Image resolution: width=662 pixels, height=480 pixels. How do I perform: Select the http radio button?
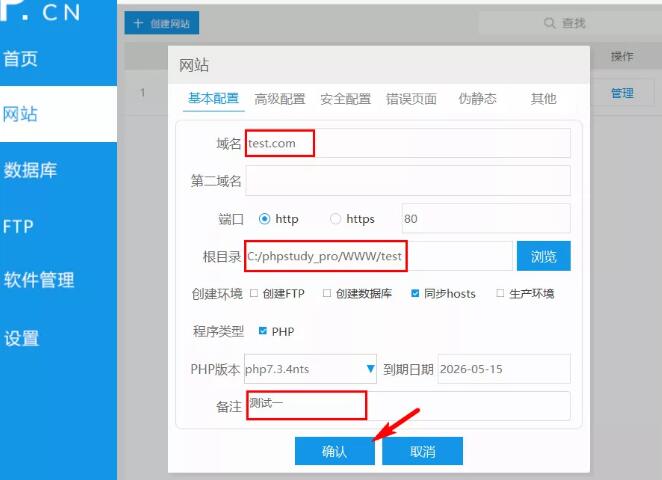point(264,219)
